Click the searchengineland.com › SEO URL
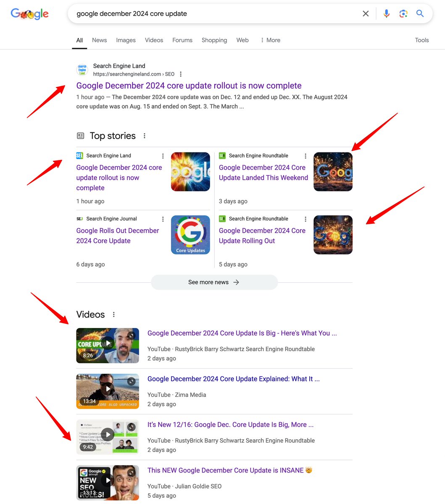 point(134,74)
